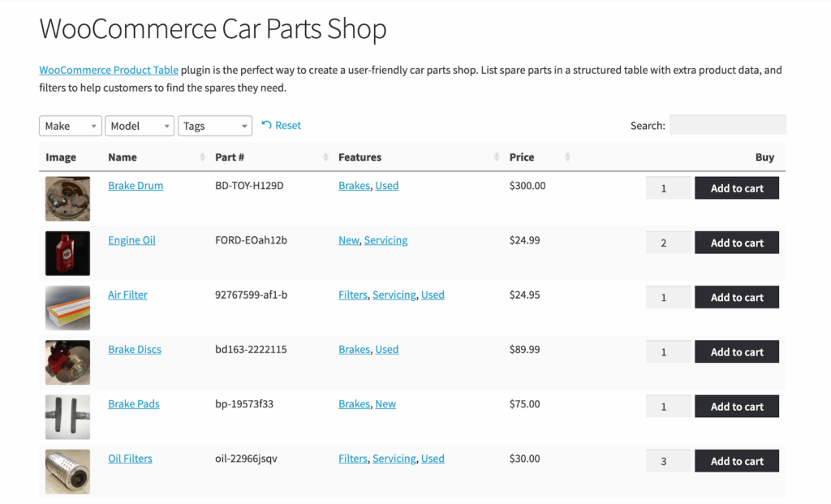The image size is (831, 504).
Task: Select part number FORD-EOah12b
Action: (x=252, y=240)
